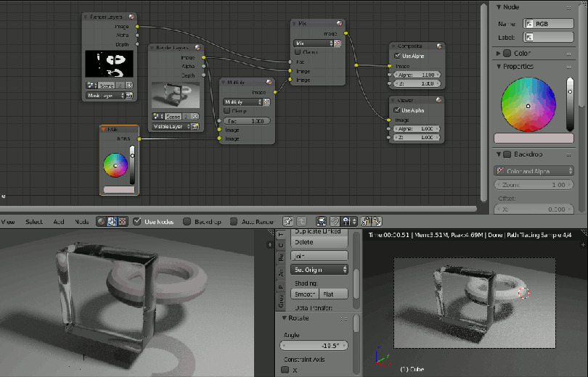The height and width of the screenshot is (377, 588).
Task: Enable the Backdrop panel checkbox in sidebar
Action: click(507, 154)
